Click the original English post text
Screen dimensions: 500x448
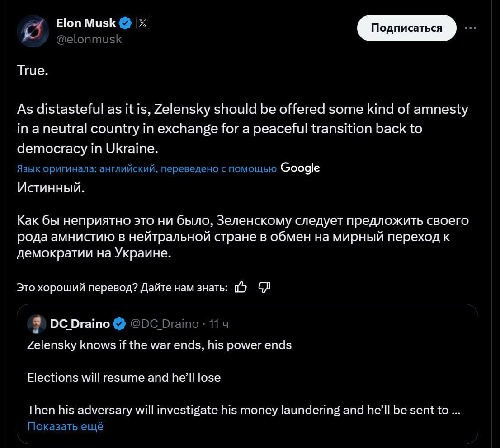pos(242,129)
